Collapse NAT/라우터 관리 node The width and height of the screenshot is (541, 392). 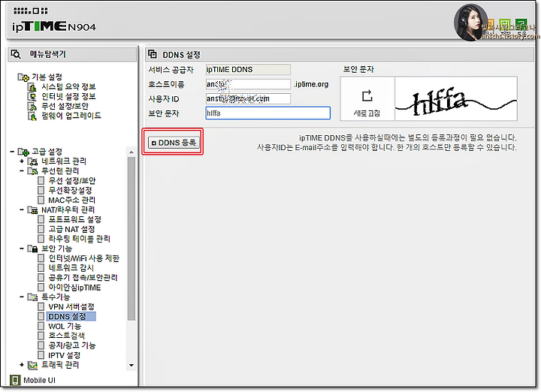point(22,210)
